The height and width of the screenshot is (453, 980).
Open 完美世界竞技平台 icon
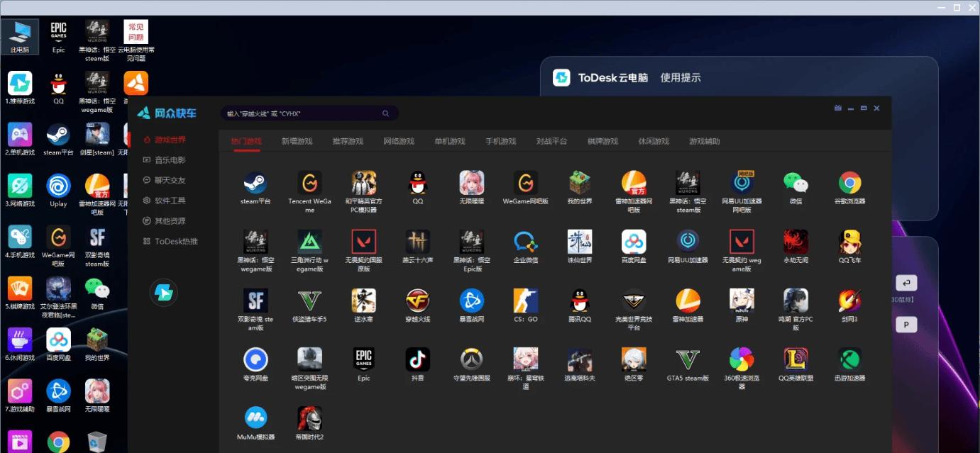634,301
